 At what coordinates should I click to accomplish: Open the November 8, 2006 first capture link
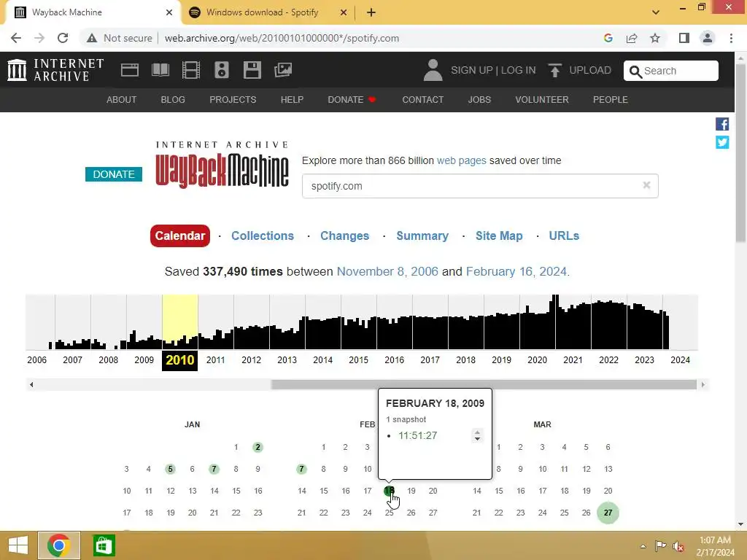[x=387, y=271]
